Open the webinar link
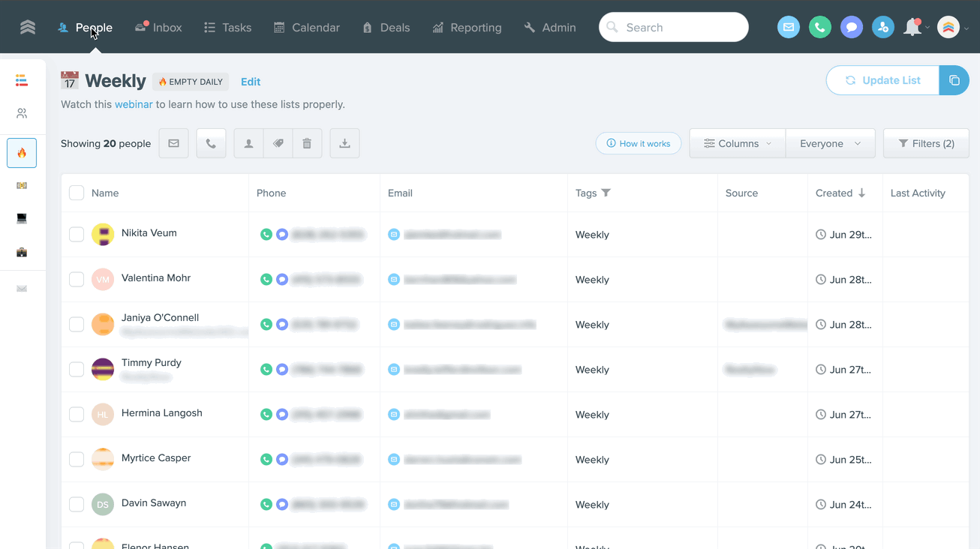This screenshot has height=549, width=980. [134, 104]
